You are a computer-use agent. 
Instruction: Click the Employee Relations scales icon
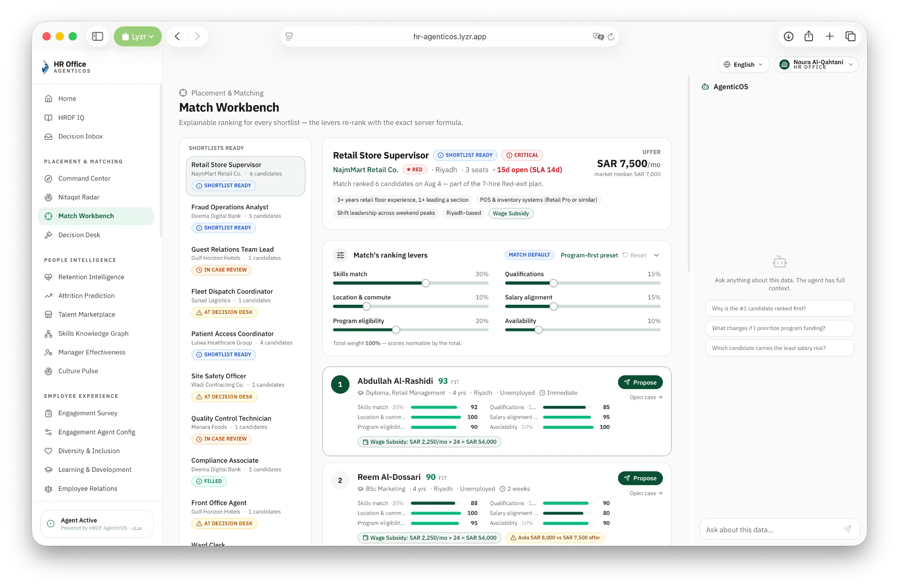point(48,488)
